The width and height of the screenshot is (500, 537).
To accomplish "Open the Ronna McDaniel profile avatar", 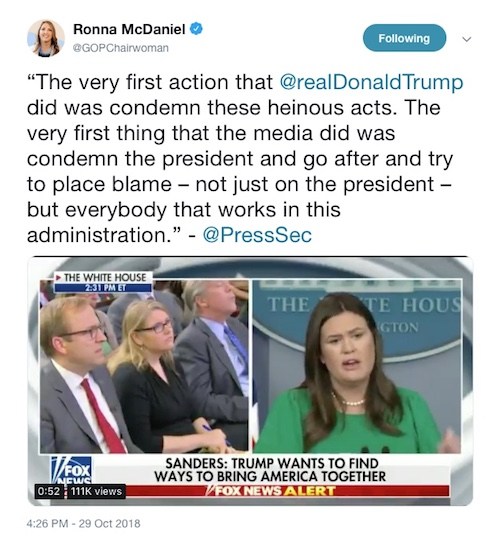I will [46, 38].
